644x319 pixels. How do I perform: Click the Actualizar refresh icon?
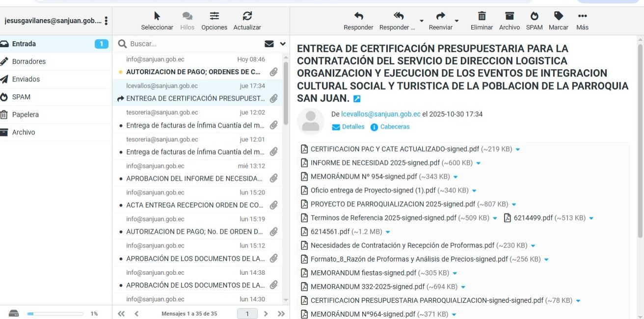point(247,17)
